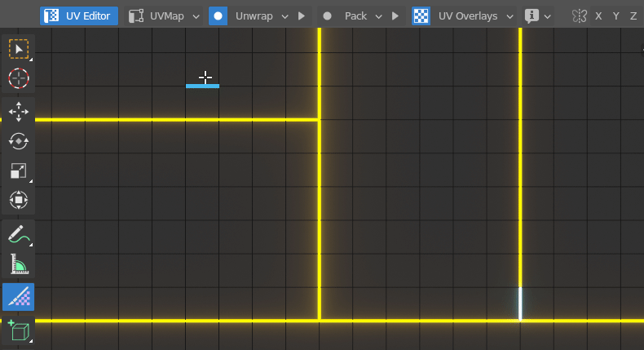
Task: Select the Add Cube tool
Action: (x=19, y=330)
